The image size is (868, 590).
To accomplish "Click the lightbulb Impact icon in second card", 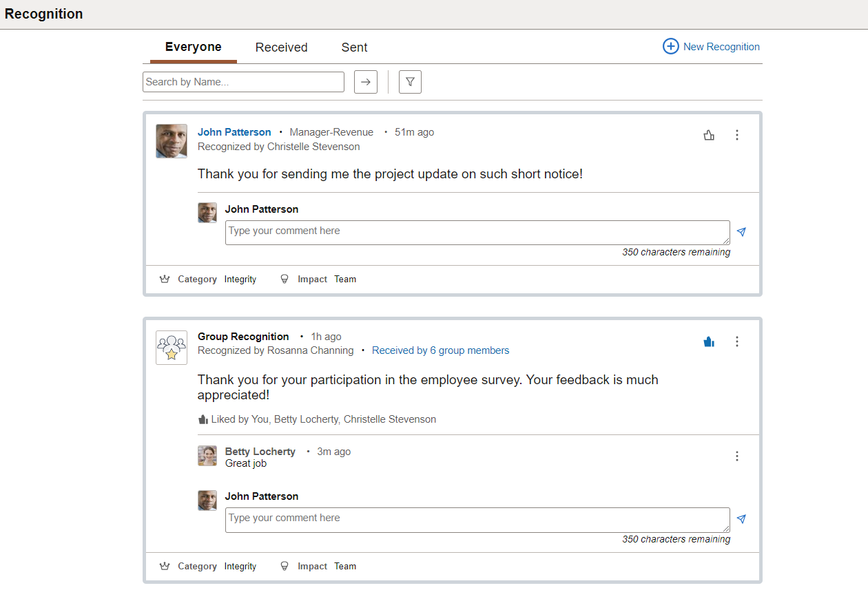I will (284, 567).
